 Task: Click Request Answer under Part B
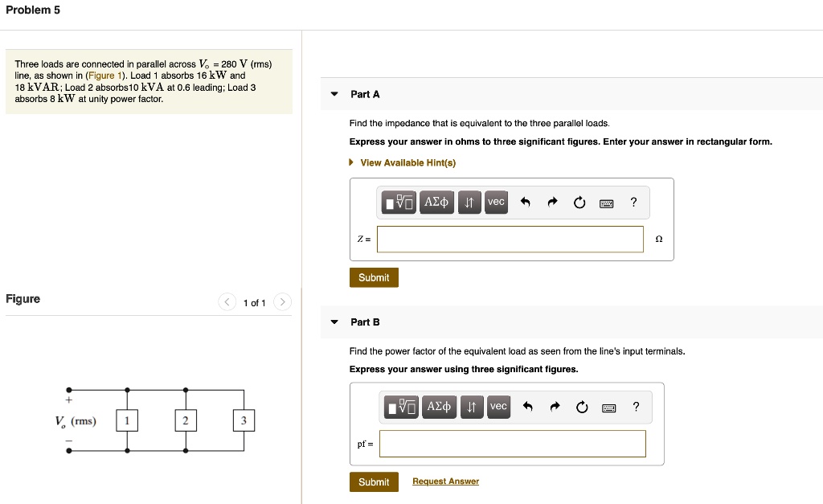[x=445, y=481]
